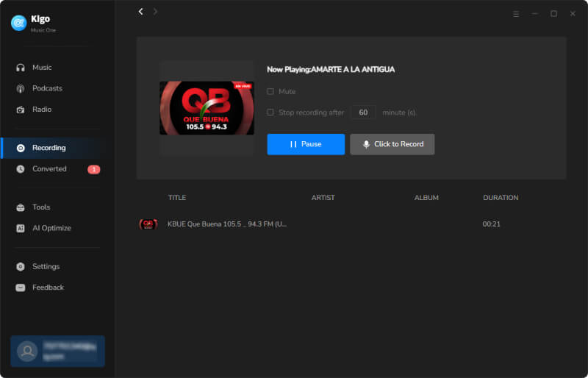Click the clock icon beside Converted
Image resolution: width=588 pixels, height=378 pixels.
[x=21, y=169]
